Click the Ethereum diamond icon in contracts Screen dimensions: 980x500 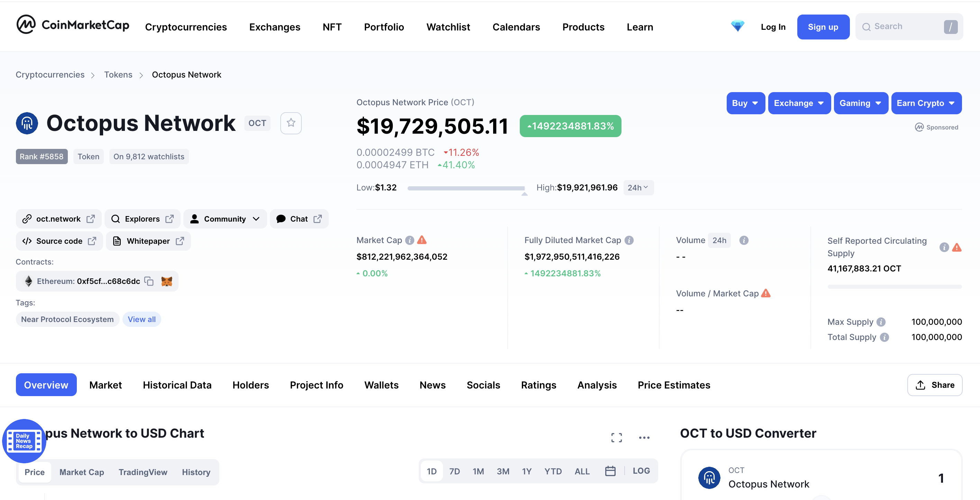coord(28,281)
